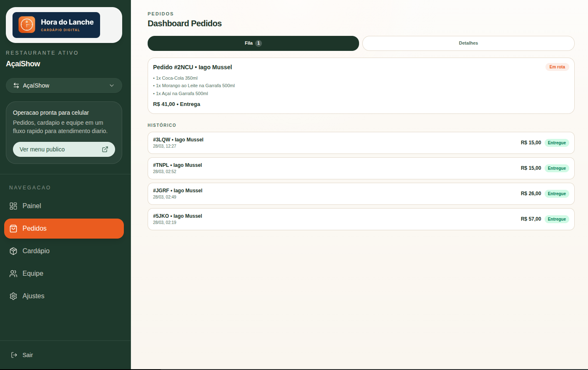Image resolution: width=588 pixels, height=370 pixels.
Task: Click the Hora do Lanche logo
Action: [x=56, y=25]
